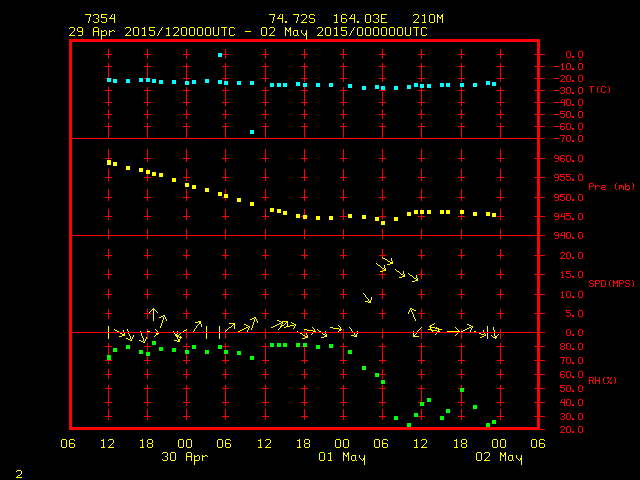Click the "940.0" pressure axis value

pos(568,236)
